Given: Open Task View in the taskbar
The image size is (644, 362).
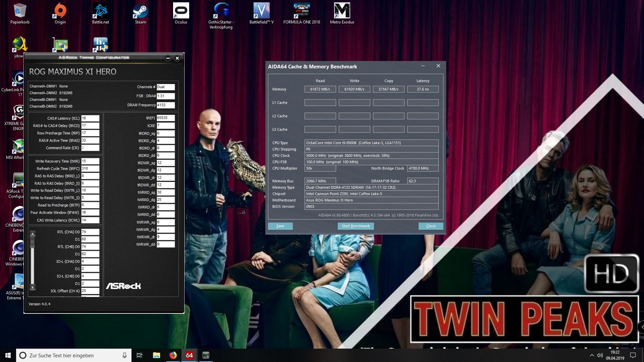Looking at the screenshot, I should (x=140, y=355).
